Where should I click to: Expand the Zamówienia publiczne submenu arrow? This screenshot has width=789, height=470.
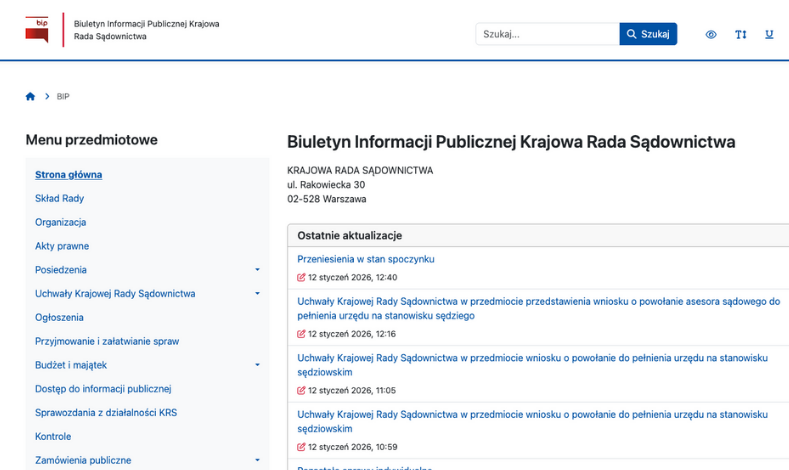(x=257, y=460)
